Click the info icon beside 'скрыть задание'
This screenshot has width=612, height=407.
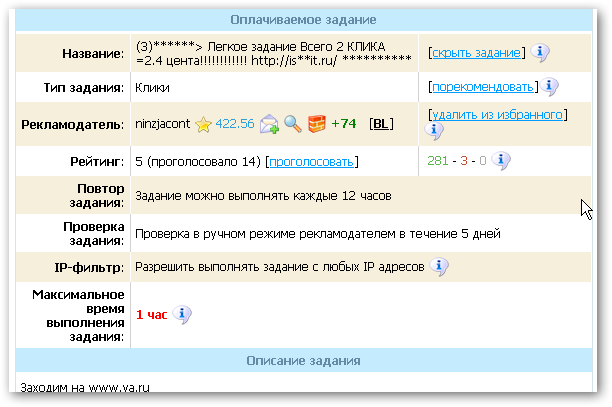coord(539,52)
